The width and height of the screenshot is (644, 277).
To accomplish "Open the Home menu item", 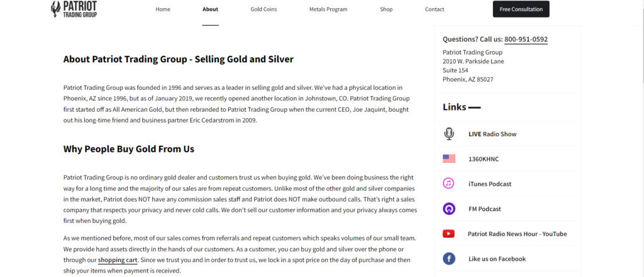I will 163,9.
